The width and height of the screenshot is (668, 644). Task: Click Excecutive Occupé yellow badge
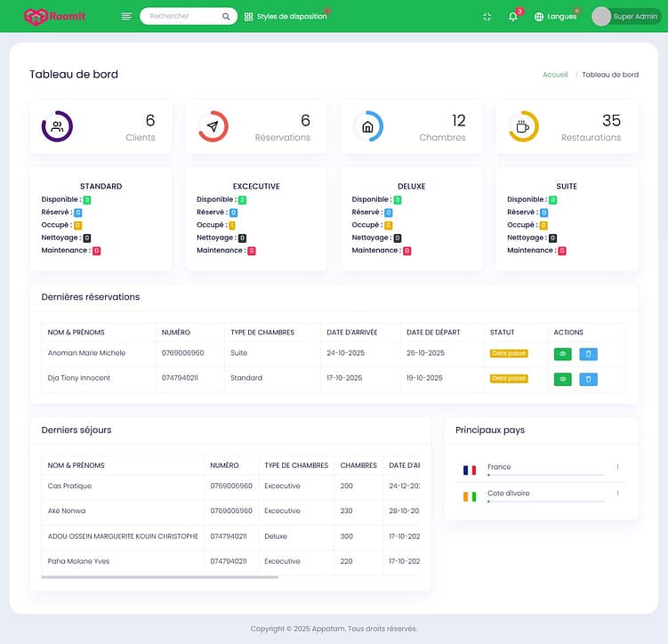tap(232, 225)
